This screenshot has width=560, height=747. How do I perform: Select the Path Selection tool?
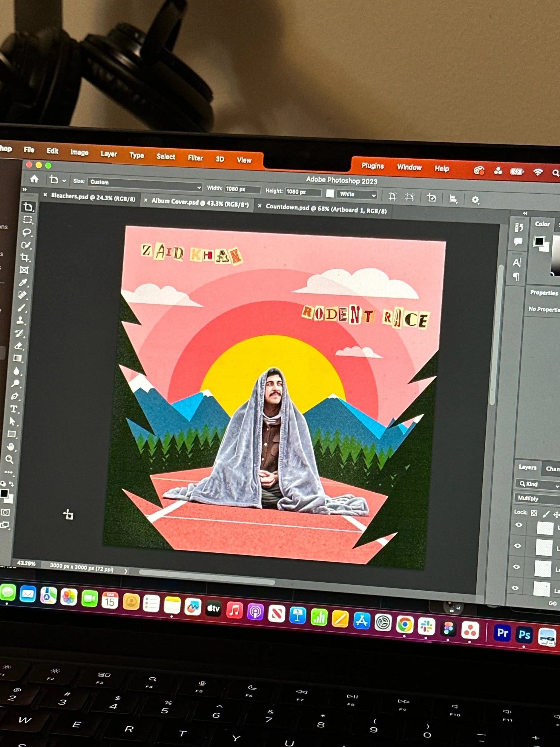pyautogui.click(x=13, y=421)
